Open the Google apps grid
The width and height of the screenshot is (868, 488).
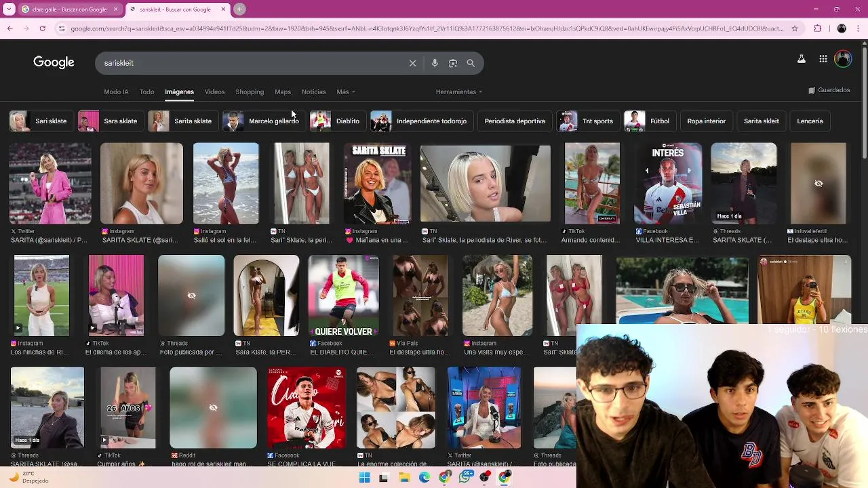pyautogui.click(x=823, y=59)
